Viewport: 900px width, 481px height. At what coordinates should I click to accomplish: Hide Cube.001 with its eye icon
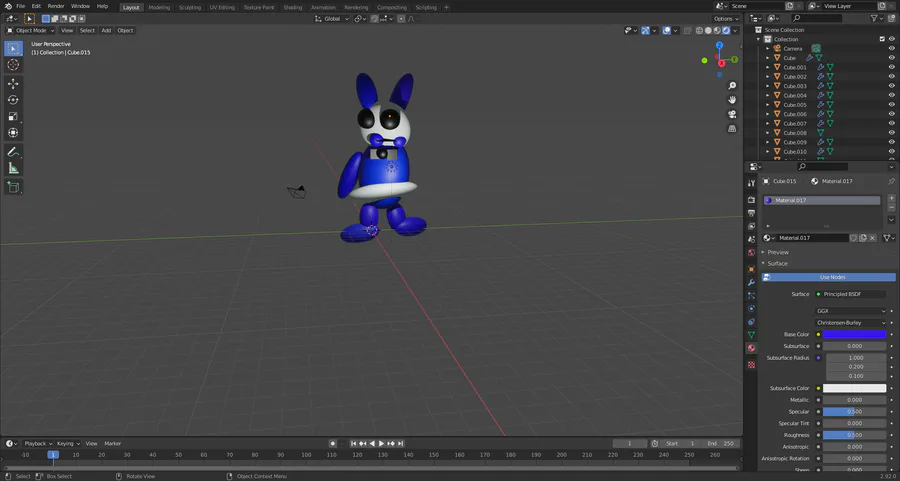pyautogui.click(x=891, y=67)
